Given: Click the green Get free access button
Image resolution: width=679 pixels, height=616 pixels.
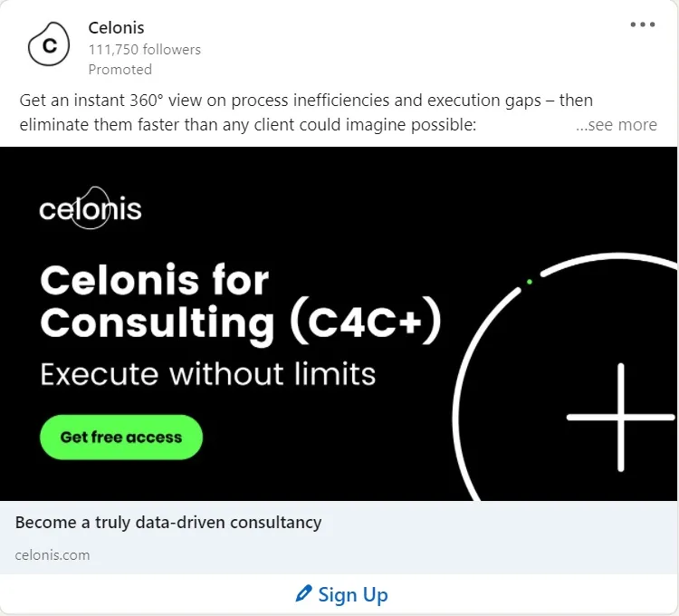Looking at the screenshot, I should point(121,438).
